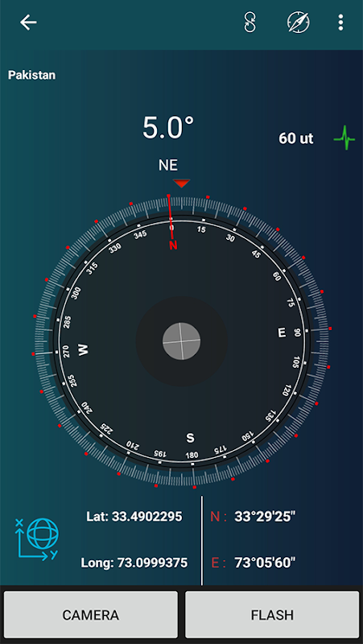Click the 225 degree mark on dial
Viewport: 363px width, 644px height.
point(106,430)
